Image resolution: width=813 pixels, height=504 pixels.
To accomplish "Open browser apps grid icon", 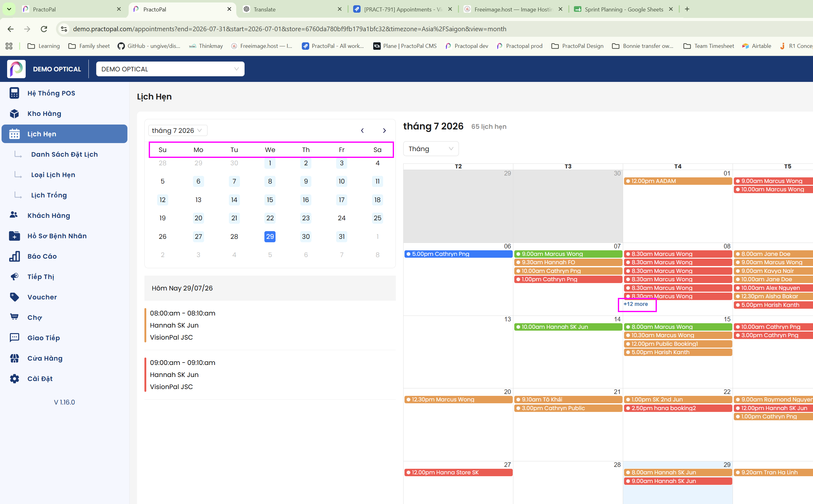I will tap(9, 46).
